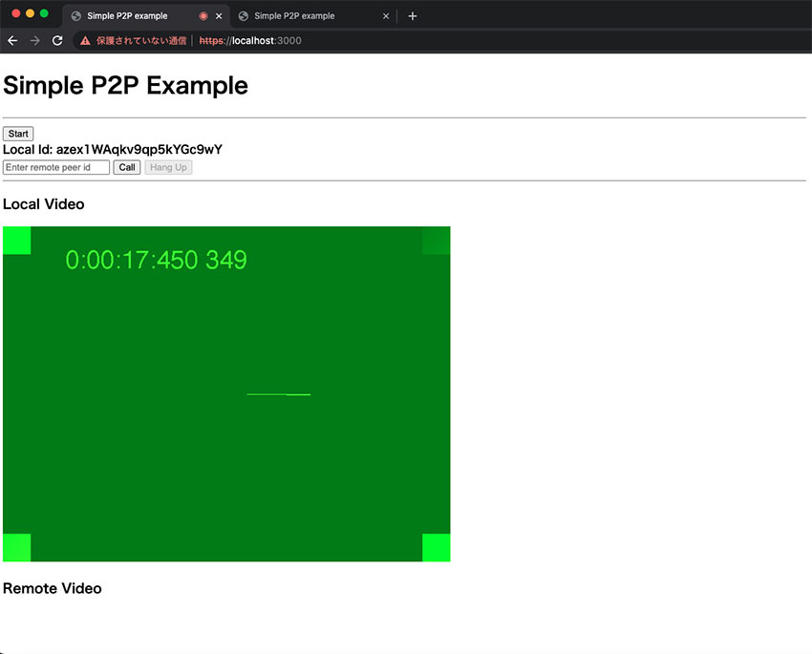Switch to the inactive Simple P2P example tab
812x654 pixels.
click(x=306, y=16)
